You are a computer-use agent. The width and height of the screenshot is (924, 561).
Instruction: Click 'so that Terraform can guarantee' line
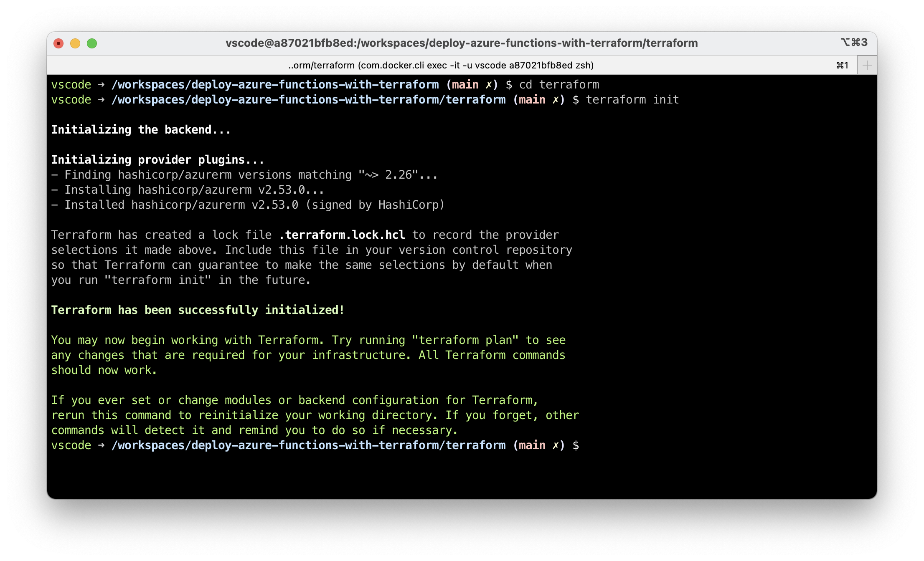tap(302, 265)
